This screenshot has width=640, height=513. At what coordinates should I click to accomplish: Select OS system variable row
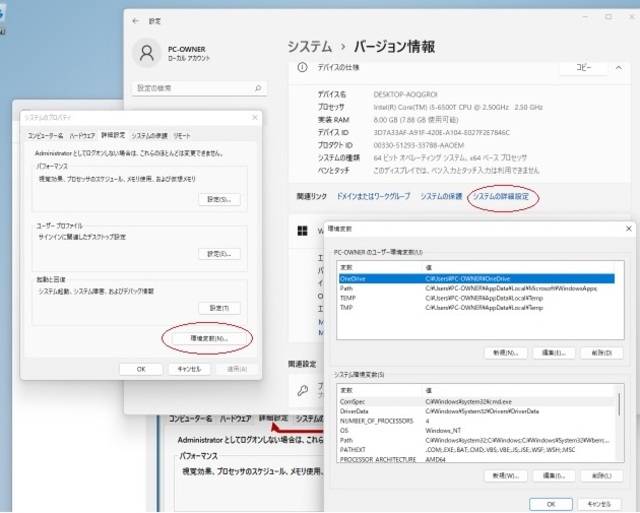coord(476,431)
